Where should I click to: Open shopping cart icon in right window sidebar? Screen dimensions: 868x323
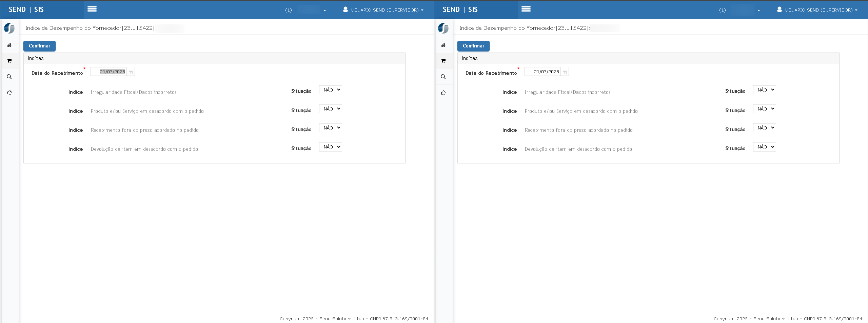[x=443, y=61]
